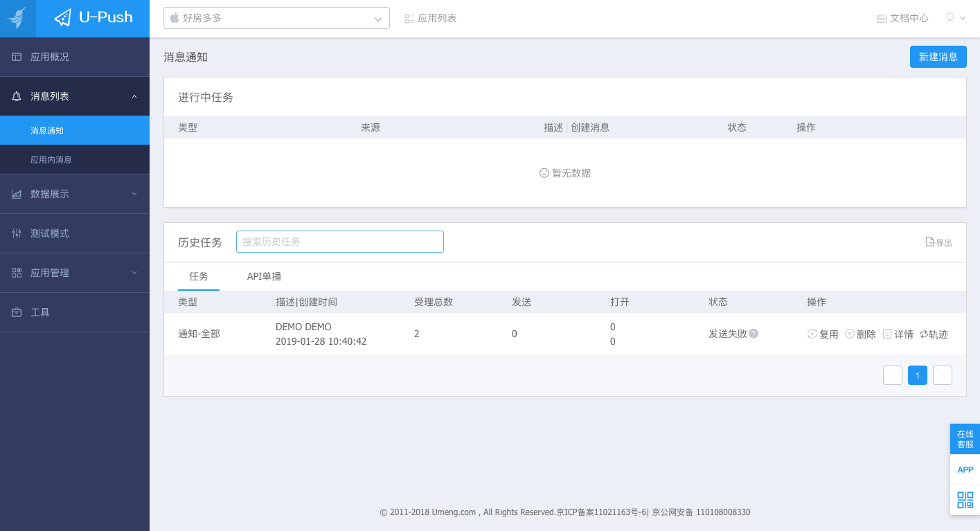Viewport: 980px width, 531px height.
Task: Click the 通知-全部 type cell
Action: pyautogui.click(x=199, y=334)
